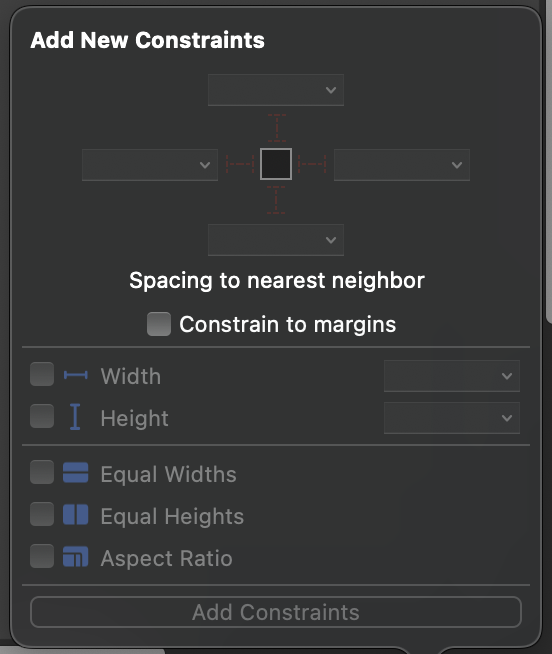Viewport: 552px width, 654px height.
Task: Open the Width value dropdown arrow
Action: tap(507, 376)
